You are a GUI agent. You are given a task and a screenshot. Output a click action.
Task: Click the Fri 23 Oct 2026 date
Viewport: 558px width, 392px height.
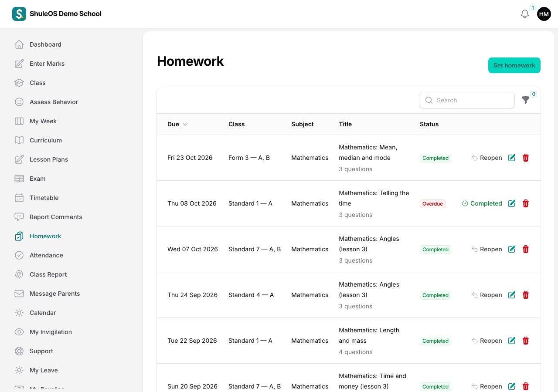tap(190, 158)
